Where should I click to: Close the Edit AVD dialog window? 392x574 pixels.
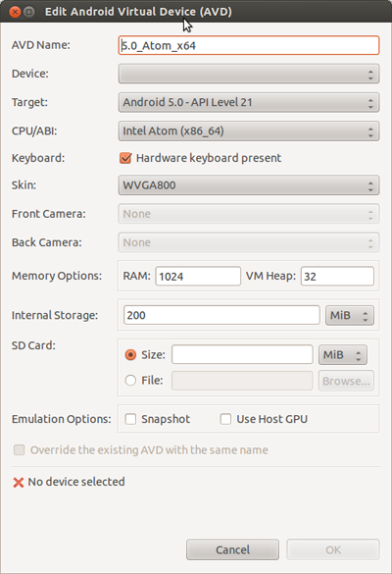[x=15, y=12]
